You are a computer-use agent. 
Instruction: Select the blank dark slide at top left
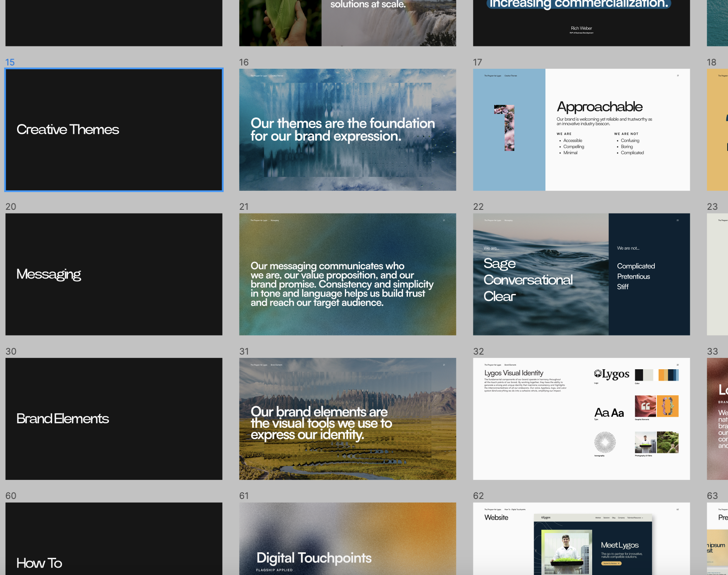[114, 23]
